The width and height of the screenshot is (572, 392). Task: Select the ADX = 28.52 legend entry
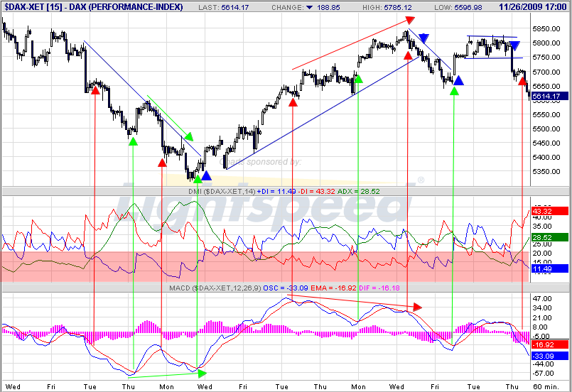tap(359, 192)
